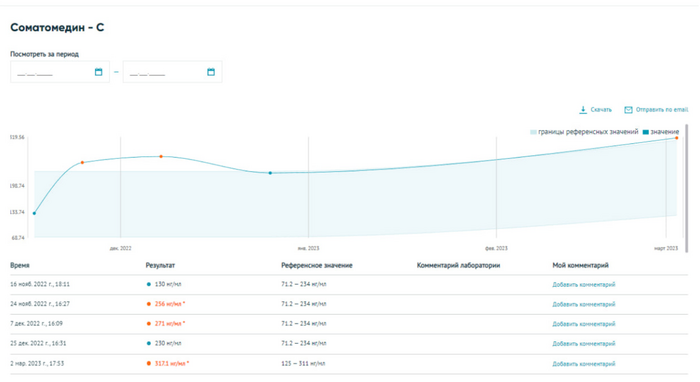Select the 271 нг/мл orange chart point
Image resolution: width=700 pixels, height=382 pixels.
[x=161, y=157]
